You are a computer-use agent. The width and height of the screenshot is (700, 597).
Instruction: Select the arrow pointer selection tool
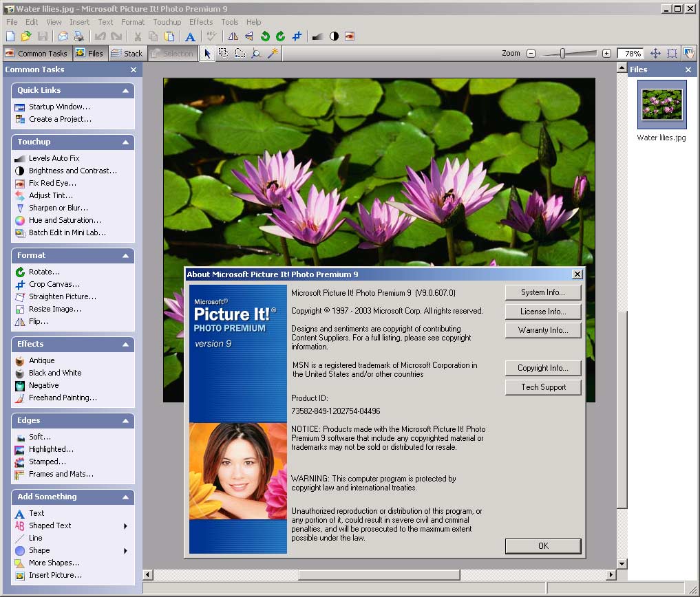pyautogui.click(x=208, y=54)
